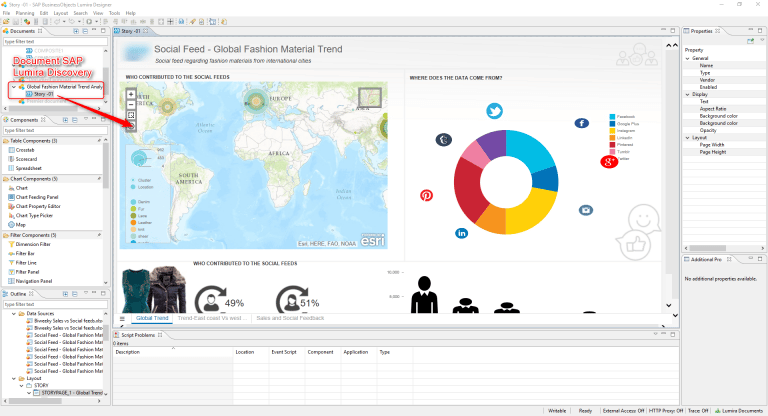Select the Crosstab component
The image size is (768, 416).
click(x=27, y=148)
